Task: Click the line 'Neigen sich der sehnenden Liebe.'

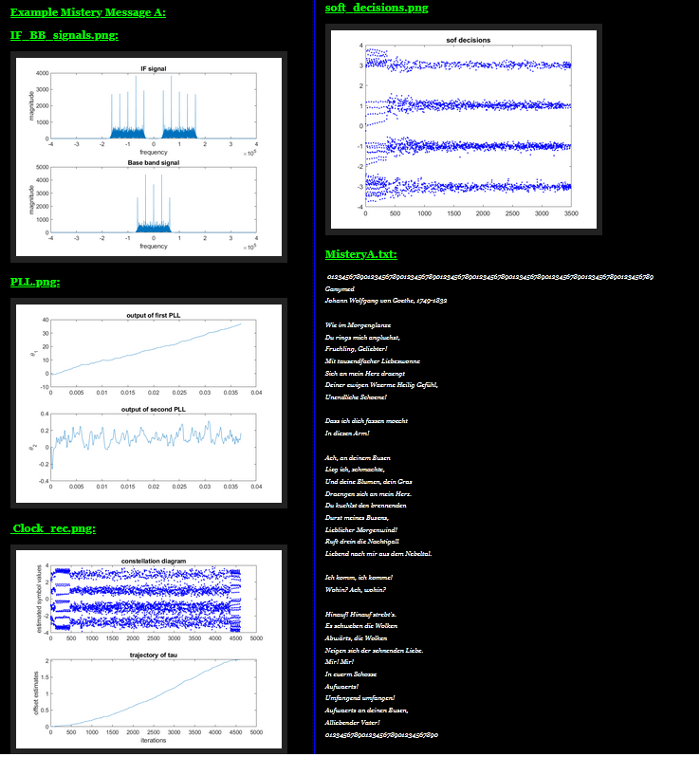Action: [374, 651]
